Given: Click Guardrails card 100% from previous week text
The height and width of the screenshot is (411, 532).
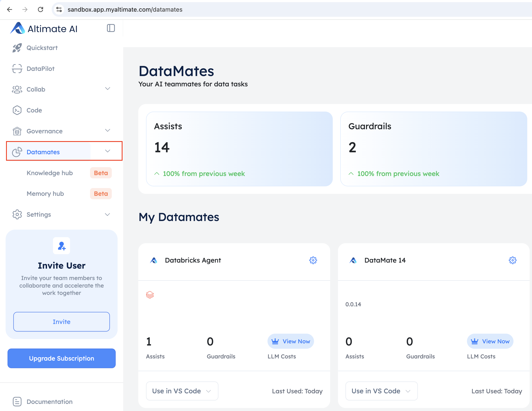Looking at the screenshot, I should click(398, 174).
